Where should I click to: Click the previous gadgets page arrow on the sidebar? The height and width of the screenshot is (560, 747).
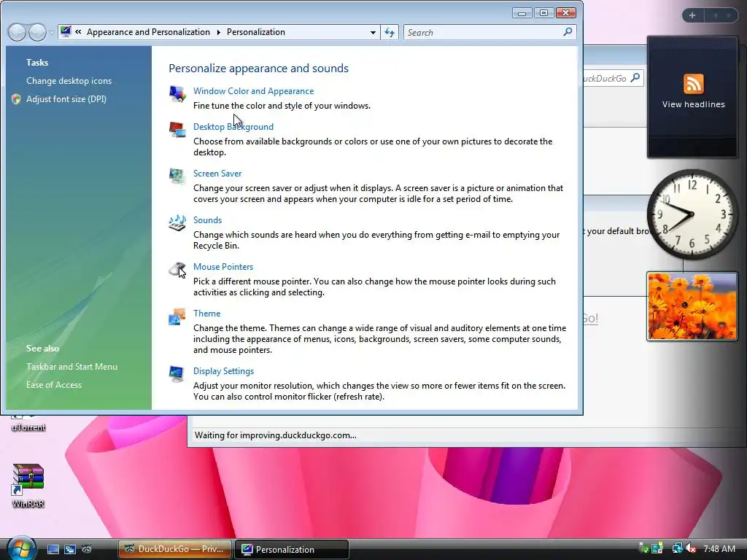[x=715, y=15]
